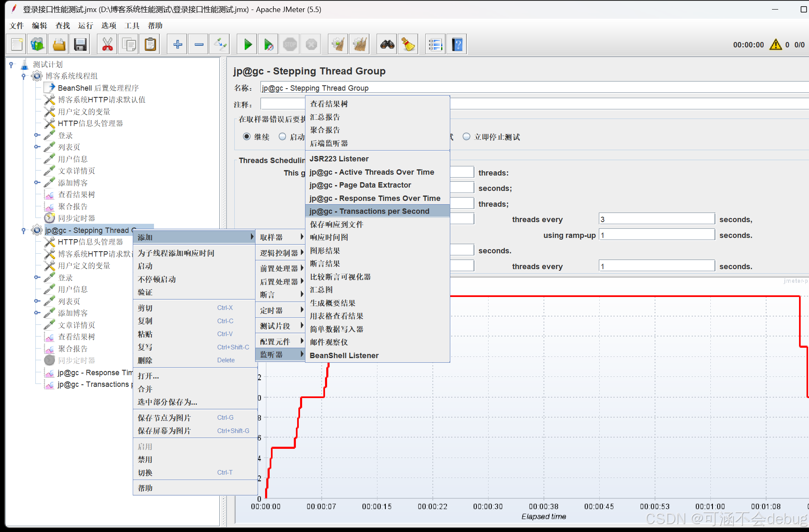Image resolution: width=809 pixels, height=532 pixels.
Task: Click the Save test plan floppy icon
Action: tap(80, 45)
